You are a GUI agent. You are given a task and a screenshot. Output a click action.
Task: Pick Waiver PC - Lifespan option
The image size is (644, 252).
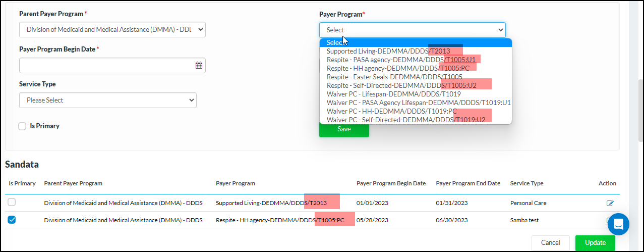tap(393, 94)
